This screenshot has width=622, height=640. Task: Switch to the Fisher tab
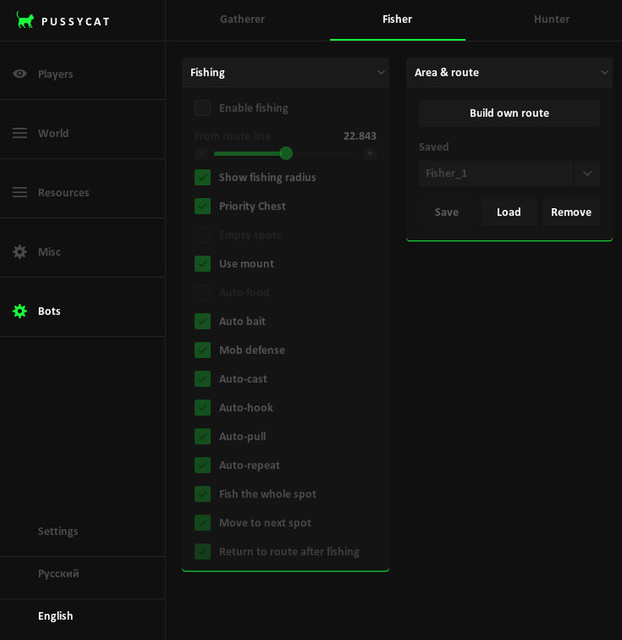tap(398, 19)
